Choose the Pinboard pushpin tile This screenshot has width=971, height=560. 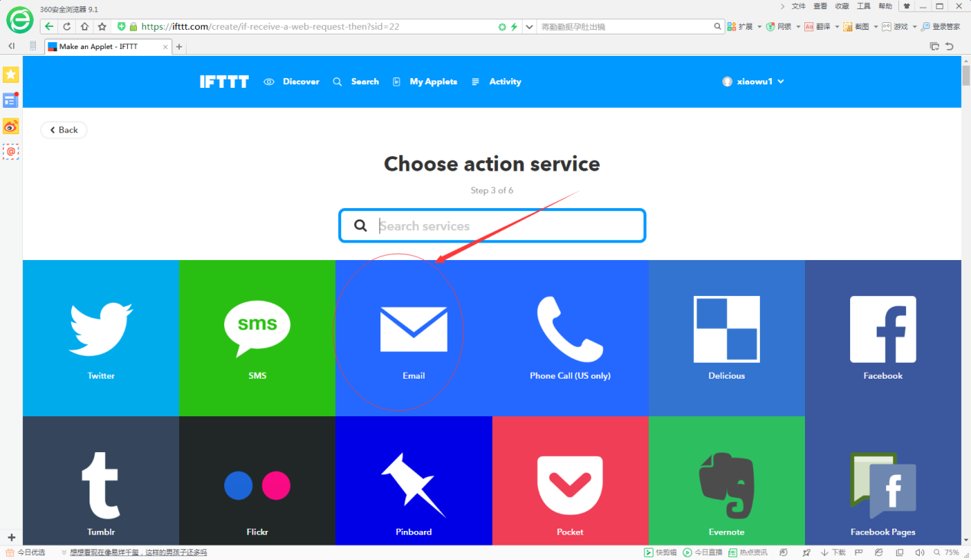(x=414, y=480)
